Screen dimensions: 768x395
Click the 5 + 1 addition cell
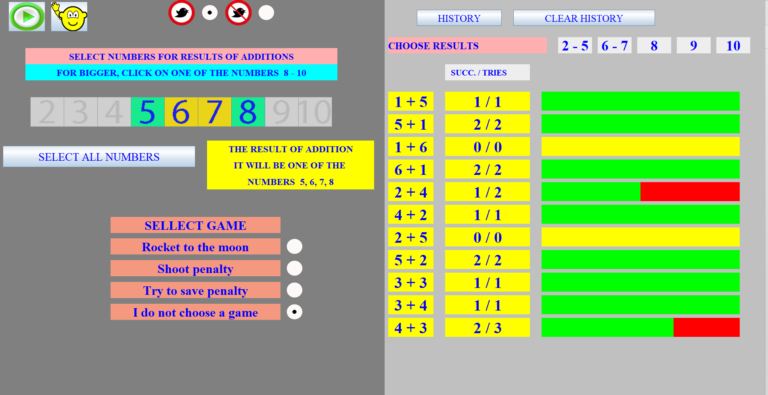click(411, 124)
